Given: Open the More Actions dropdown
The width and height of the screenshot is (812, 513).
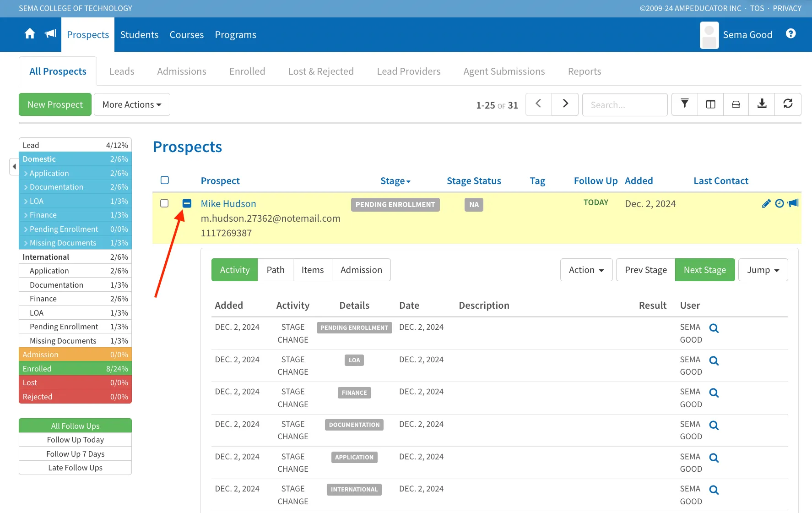Looking at the screenshot, I should click(132, 104).
